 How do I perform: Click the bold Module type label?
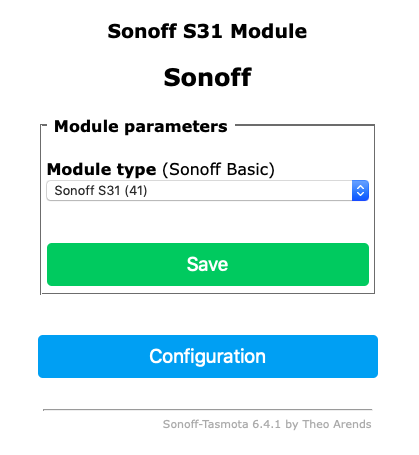[102, 169]
